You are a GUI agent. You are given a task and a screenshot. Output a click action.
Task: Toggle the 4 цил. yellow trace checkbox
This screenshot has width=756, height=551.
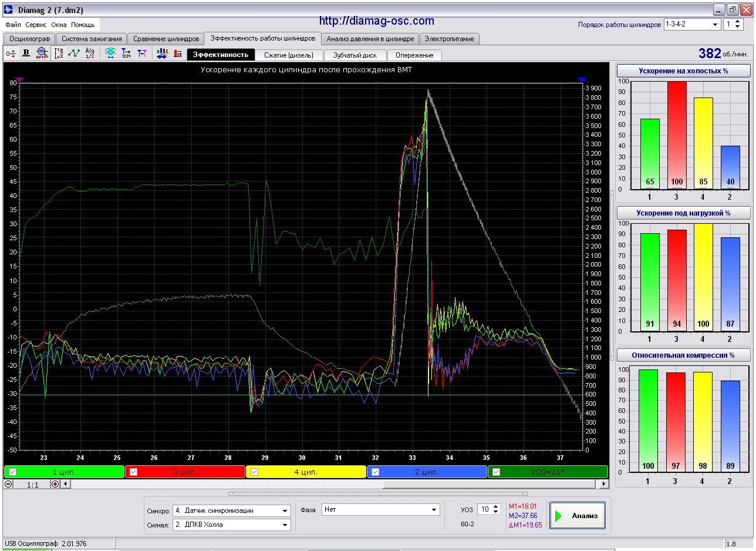(x=254, y=472)
